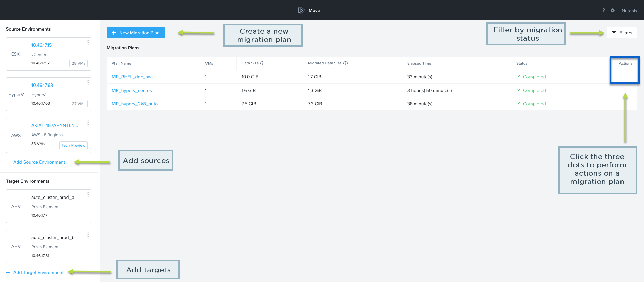The height and width of the screenshot is (282, 644).
Task: Open three-dot menu for auto_cluster_prod_a target
Action: coord(88,194)
